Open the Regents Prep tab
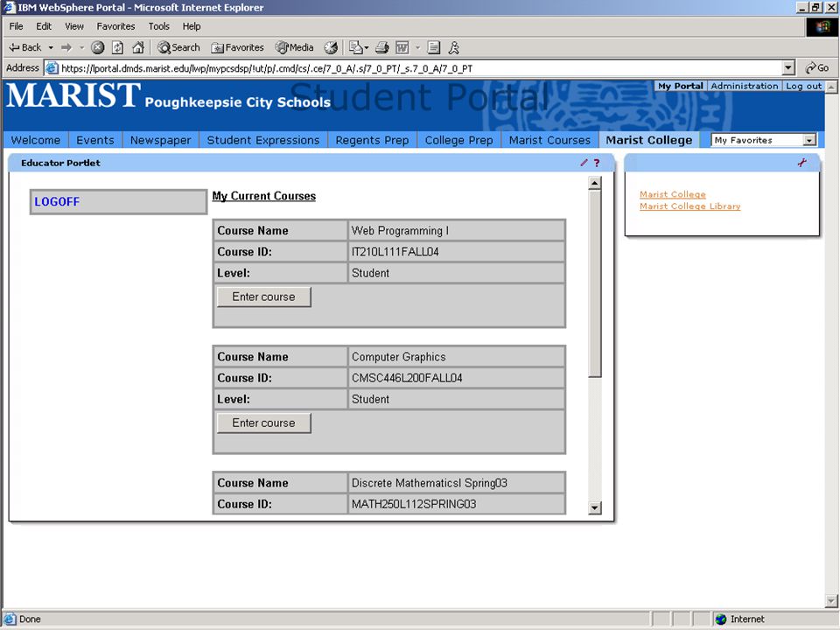Viewport: 840px width, 630px height. tap(372, 140)
